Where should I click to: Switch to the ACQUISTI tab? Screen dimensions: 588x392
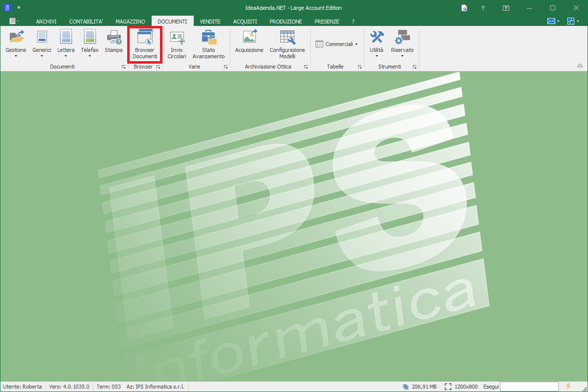click(245, 22)
